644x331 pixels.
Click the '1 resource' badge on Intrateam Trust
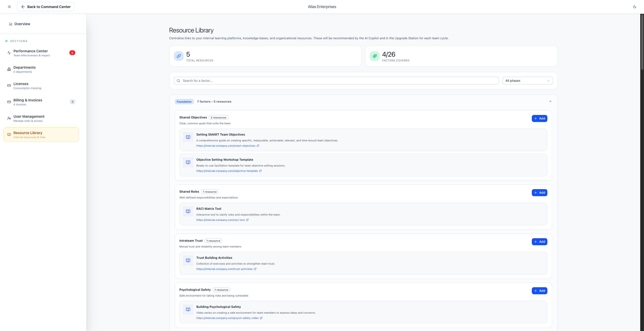213,241
